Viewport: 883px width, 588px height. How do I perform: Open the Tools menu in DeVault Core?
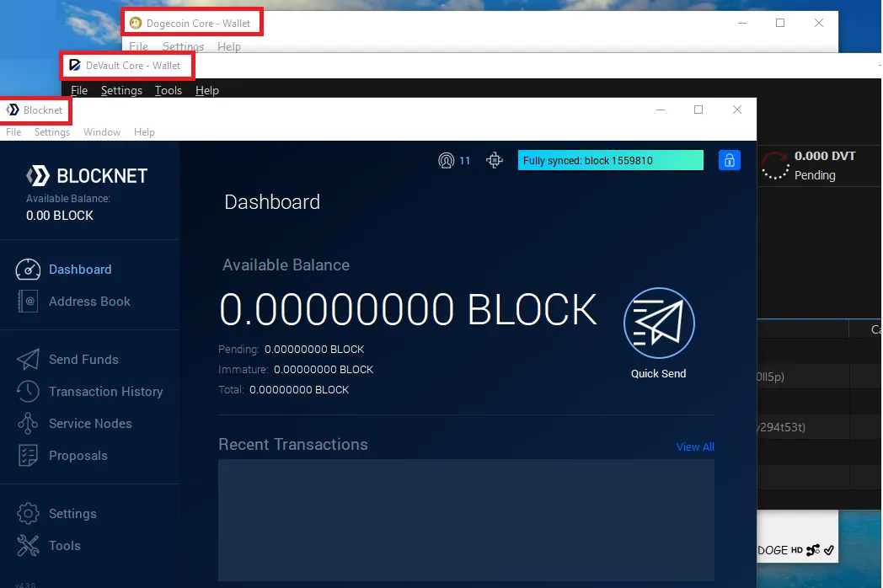pos(169,90)
